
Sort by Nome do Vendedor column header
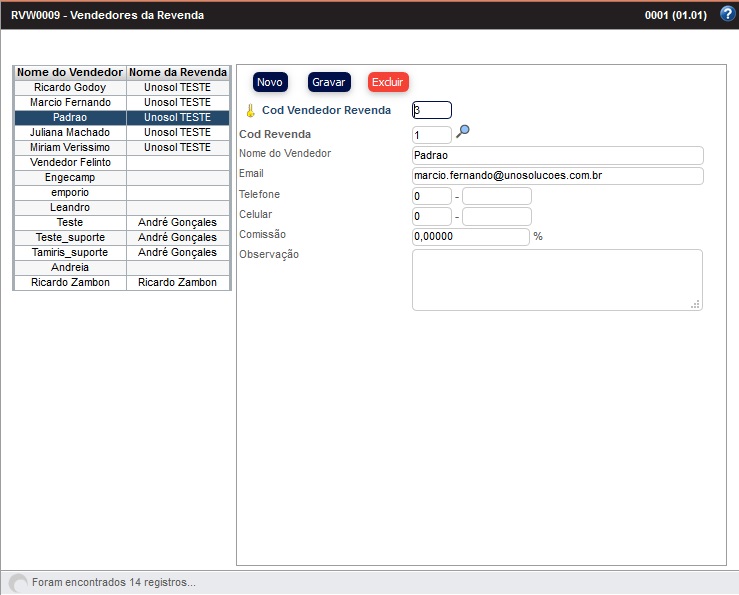point(70,73)
